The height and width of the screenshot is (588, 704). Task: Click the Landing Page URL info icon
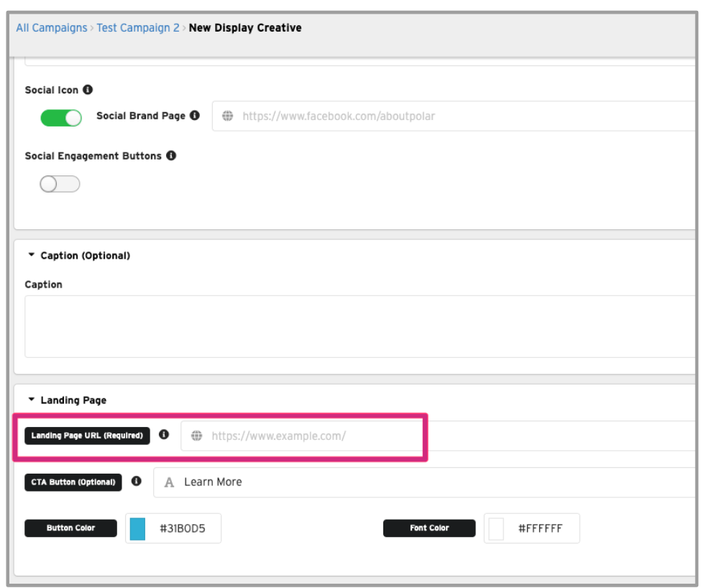tap(164, 435)
